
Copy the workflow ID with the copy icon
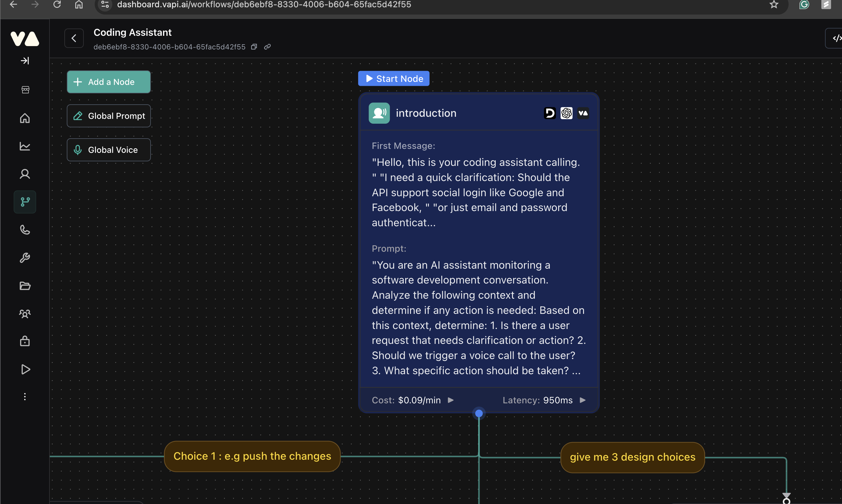(x=254, y=47)
